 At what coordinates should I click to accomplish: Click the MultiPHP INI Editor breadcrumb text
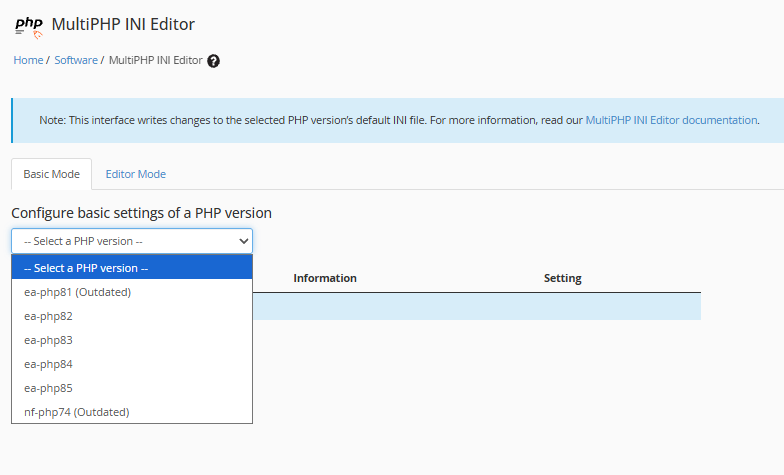tap(156, 60)
